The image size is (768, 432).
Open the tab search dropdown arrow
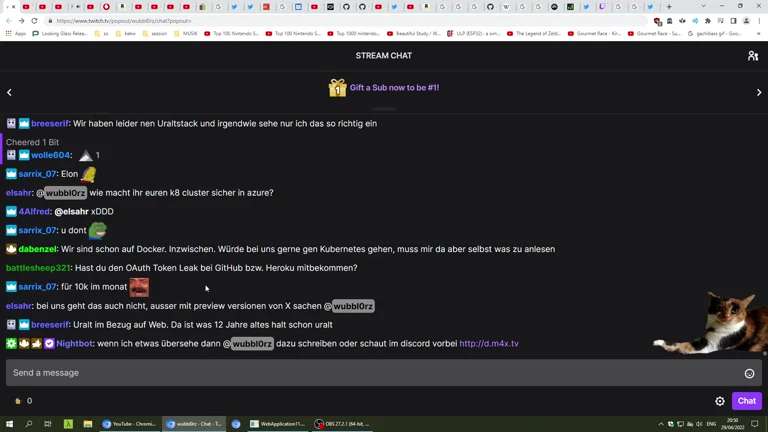(703, 6)
